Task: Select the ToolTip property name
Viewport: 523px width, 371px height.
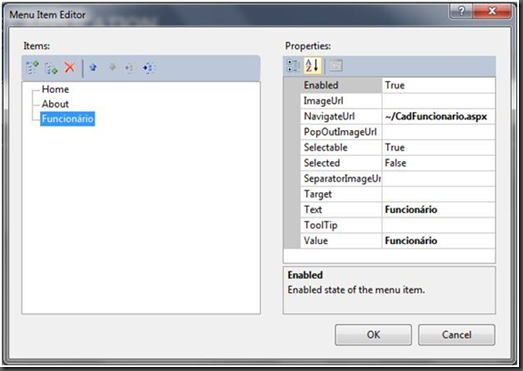Action: (x=341, y=225)
